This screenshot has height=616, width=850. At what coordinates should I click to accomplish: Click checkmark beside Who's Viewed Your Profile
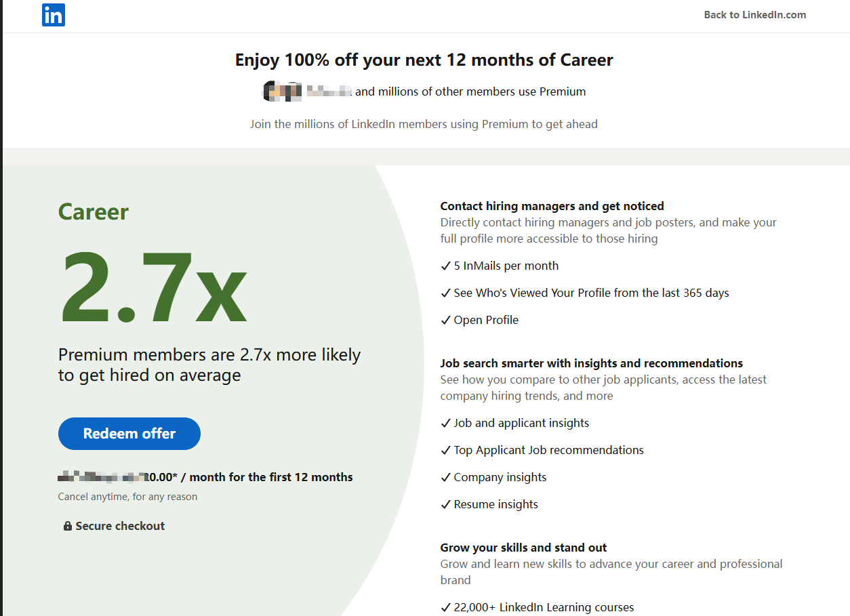pos(445,293)
